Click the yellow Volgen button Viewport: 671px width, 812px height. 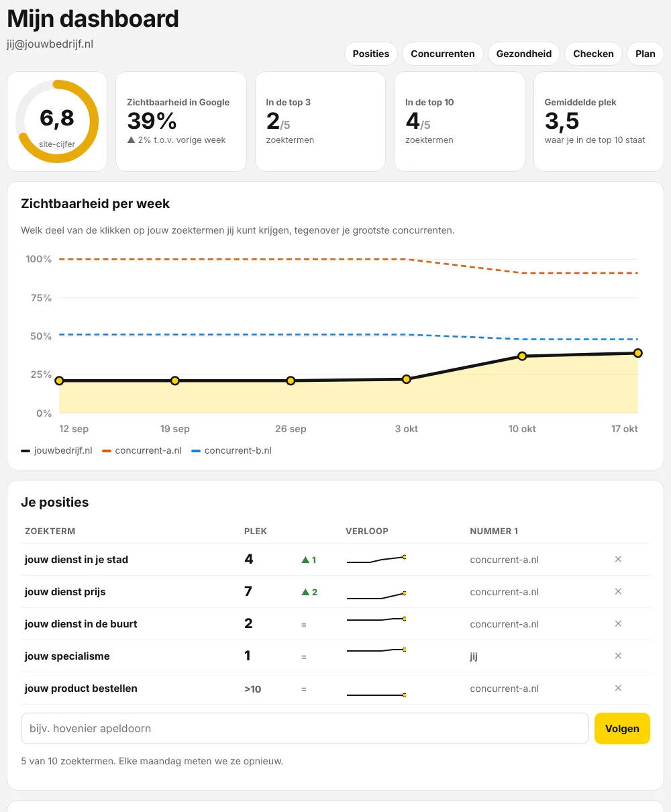pos(622,728)
